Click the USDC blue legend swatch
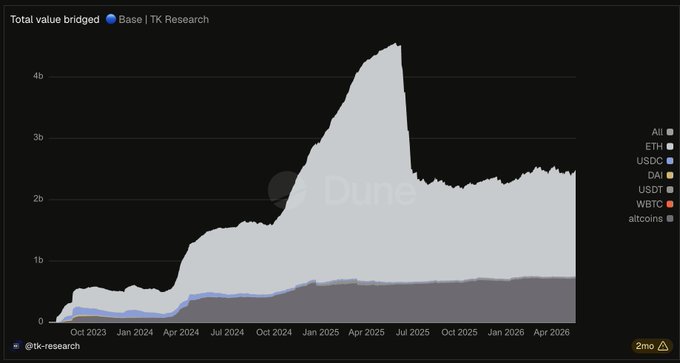This screenshot has height=363, width=680. tap(670, 161)
